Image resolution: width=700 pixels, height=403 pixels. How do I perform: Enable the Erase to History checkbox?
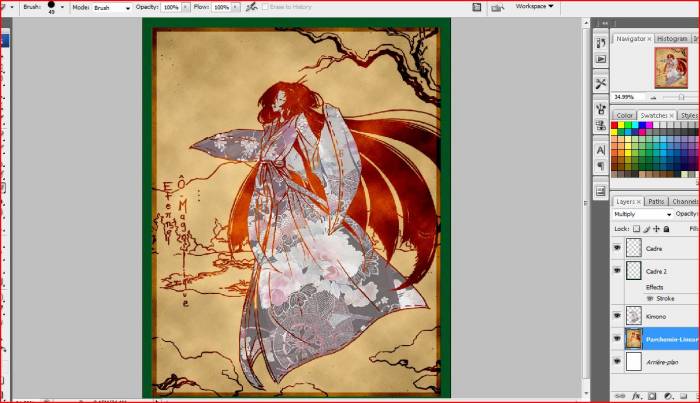tap(265, 7)
